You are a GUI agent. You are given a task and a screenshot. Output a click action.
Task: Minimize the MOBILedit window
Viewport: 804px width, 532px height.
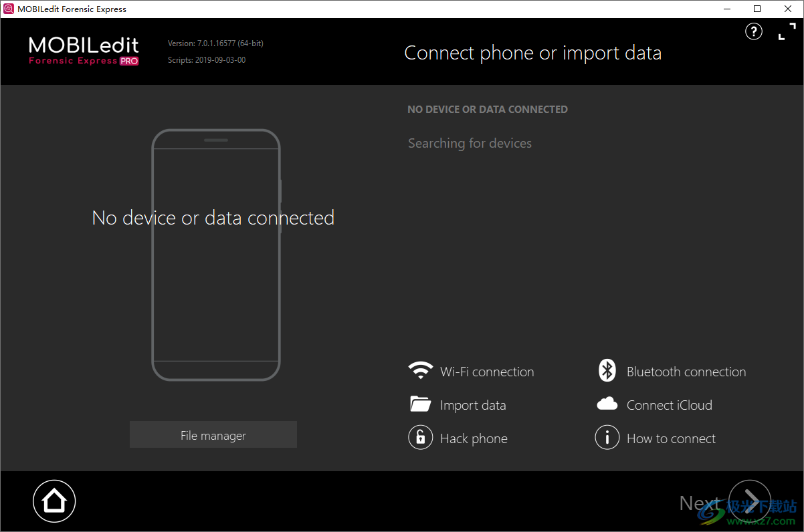(x=726, y=9)
